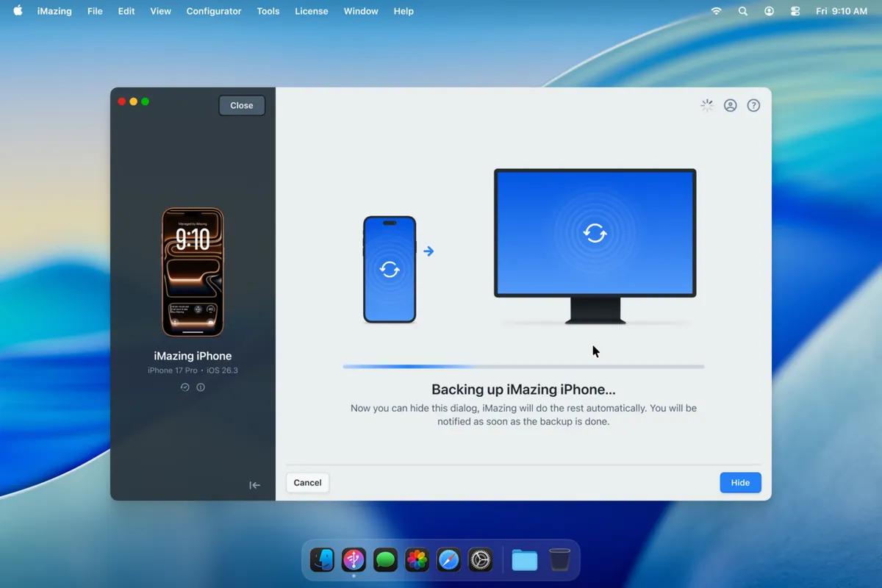882x588 pixels.
Task: Open the help question mark icon
Action: [753, 105]
